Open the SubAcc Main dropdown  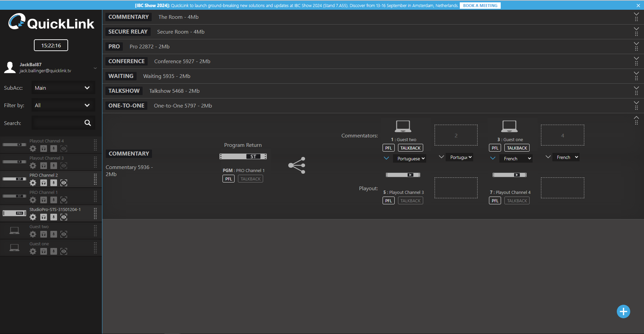point(63,88)
